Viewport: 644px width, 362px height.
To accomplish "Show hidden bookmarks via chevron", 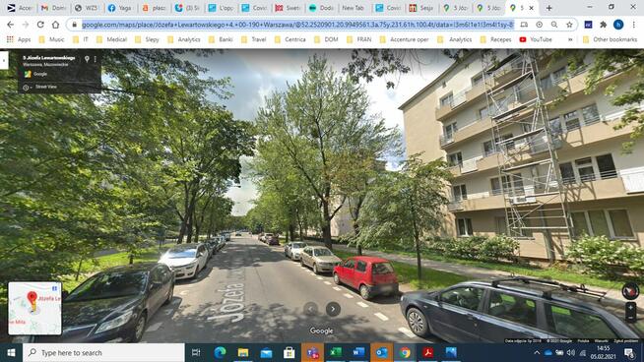I will 570,39.
